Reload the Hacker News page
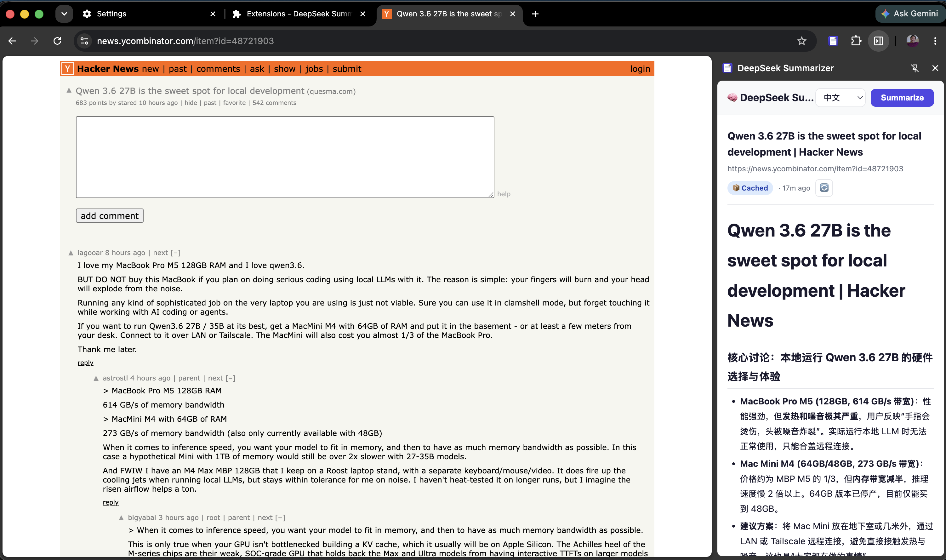 [x=57, y=41]
